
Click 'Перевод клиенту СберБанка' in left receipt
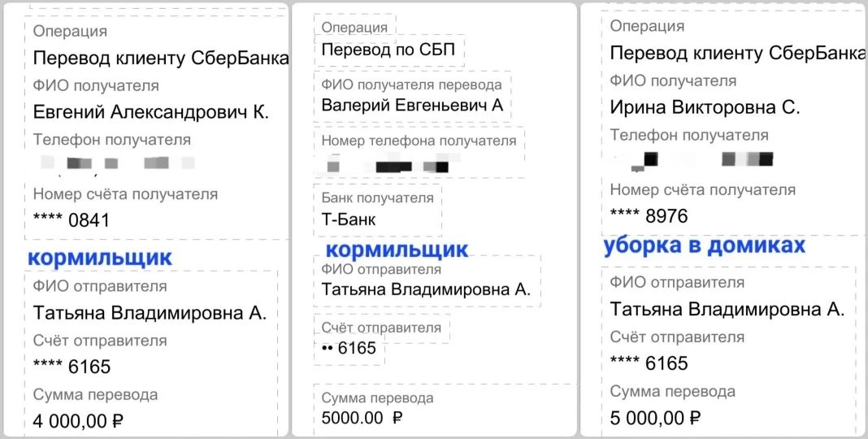pyautogui.click(x=161, y=59)
